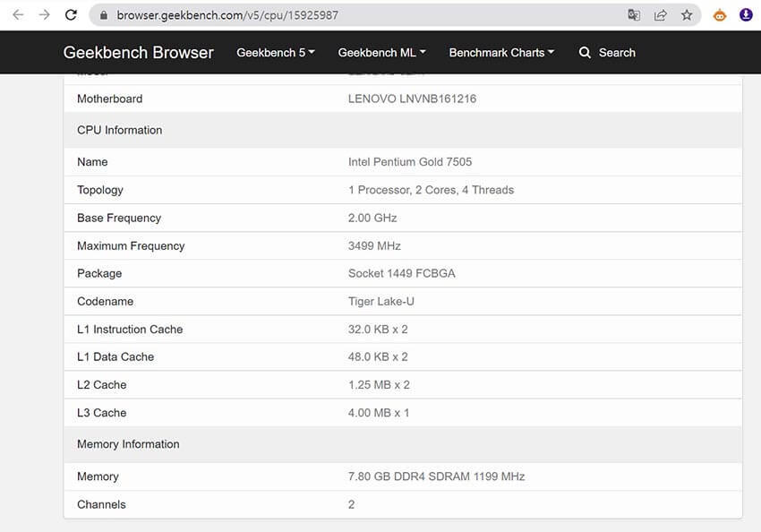This screenshot has width=761, height=532.
Task: Click the browser forward arrow
Action: (x=45, y=15)
